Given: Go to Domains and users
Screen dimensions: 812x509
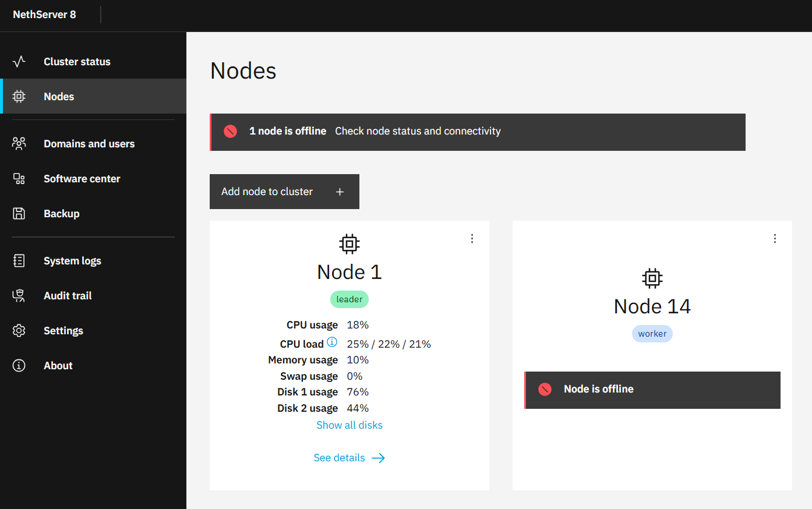Looking at the screenshot, I should coord(93,144).
